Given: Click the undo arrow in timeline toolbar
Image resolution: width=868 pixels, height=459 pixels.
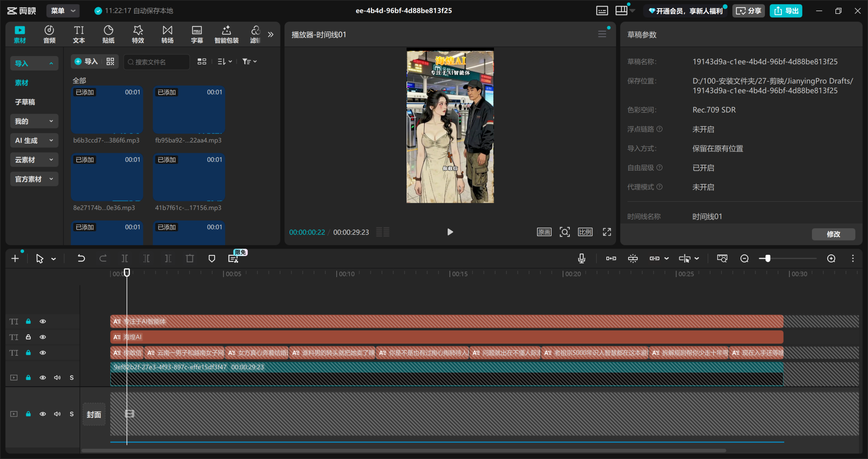Looking at the screenshot, I should coord(81,259).
